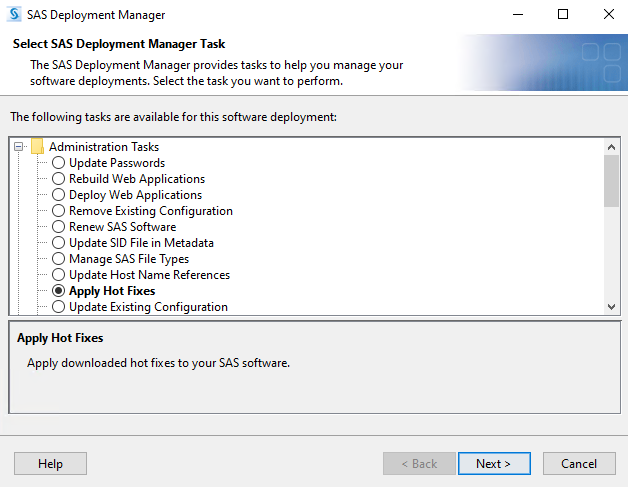The width and height of the screenshot is (628, 487).
Task: Cancel the deployment manager wizard
Action: pyautogui.click(x=579, y=463)
